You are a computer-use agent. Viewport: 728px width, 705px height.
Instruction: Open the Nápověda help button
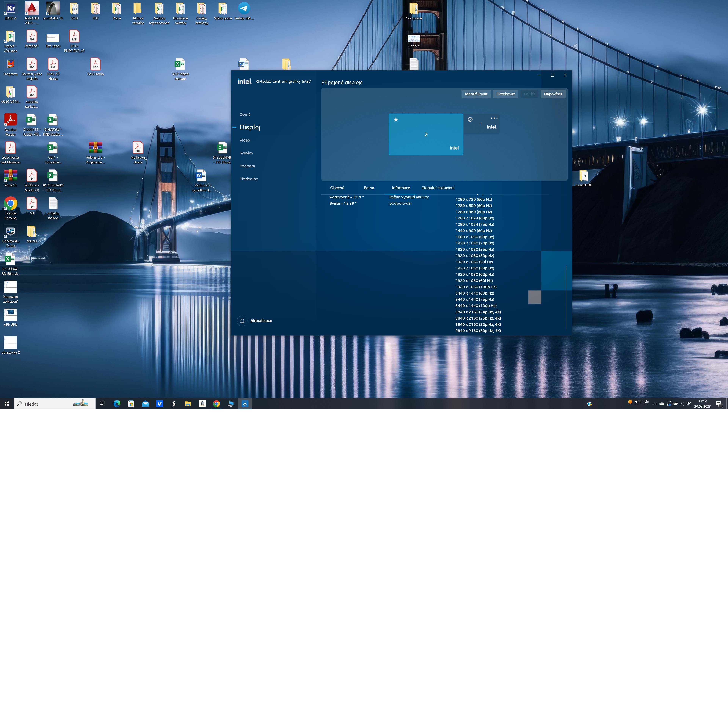[553, 94]
